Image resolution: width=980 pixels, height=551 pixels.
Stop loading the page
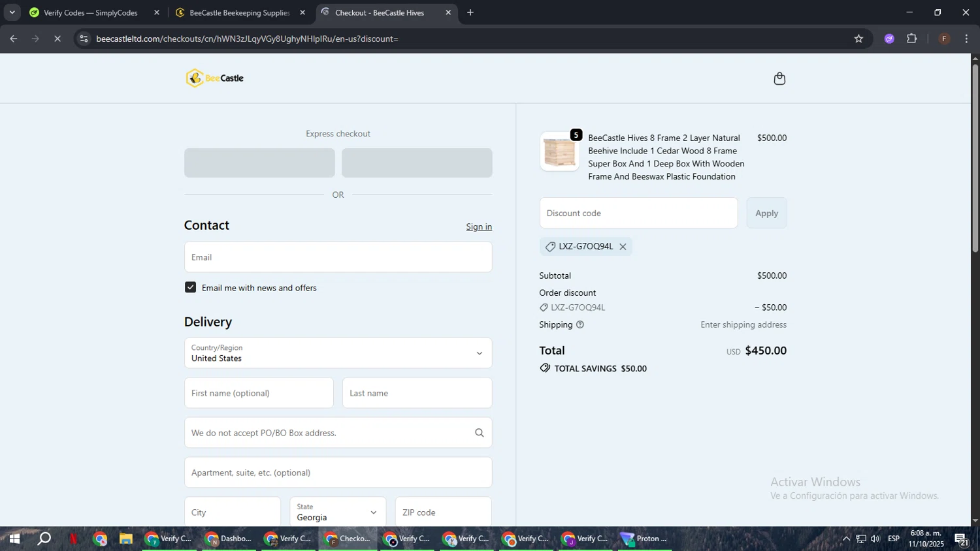click(x=57, y=39)
